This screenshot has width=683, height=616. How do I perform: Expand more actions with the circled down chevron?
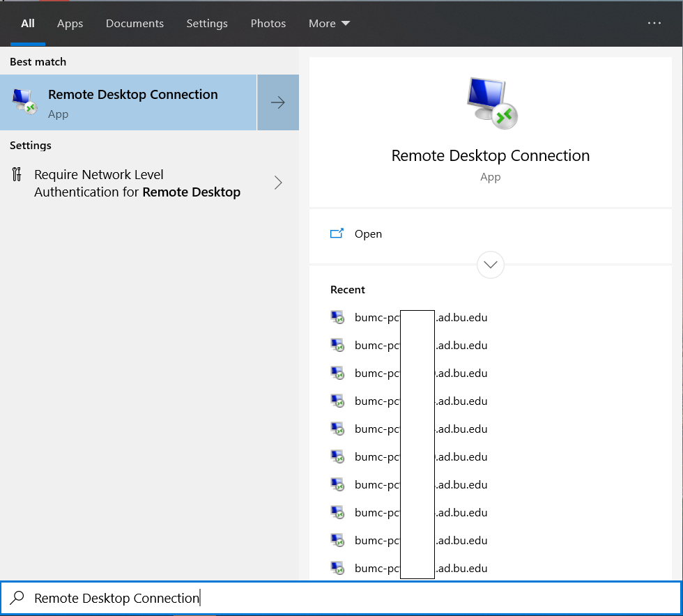point(491,264)
